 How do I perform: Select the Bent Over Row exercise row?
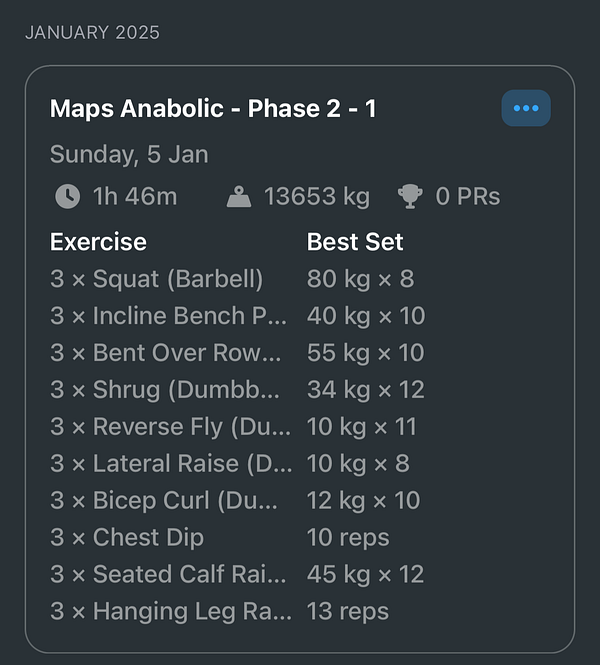point(167,353)
